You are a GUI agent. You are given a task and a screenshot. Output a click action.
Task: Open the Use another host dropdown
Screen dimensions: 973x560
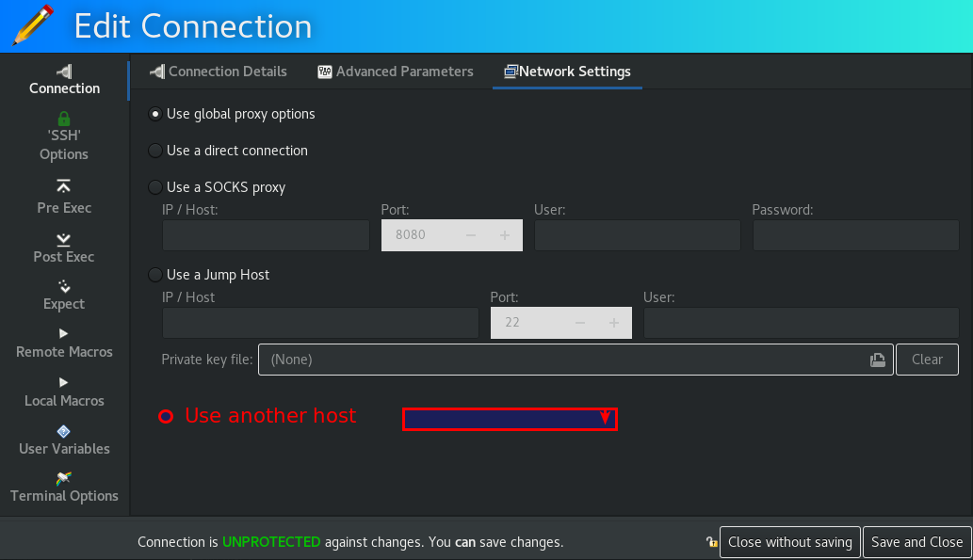coord(510,419)
